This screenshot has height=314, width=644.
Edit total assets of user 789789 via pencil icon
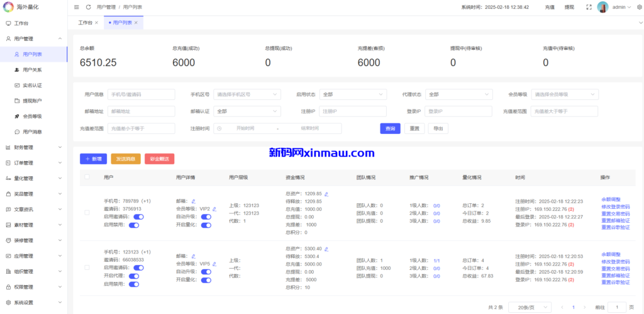point(326,194)
